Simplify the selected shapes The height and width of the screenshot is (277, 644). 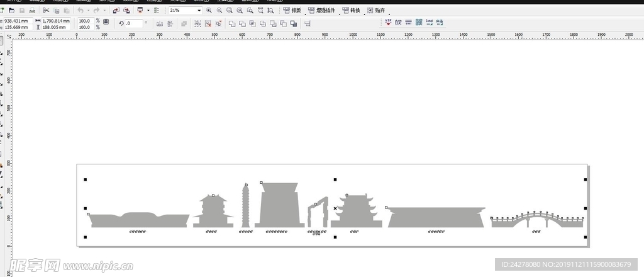click(x=263, y=23)
